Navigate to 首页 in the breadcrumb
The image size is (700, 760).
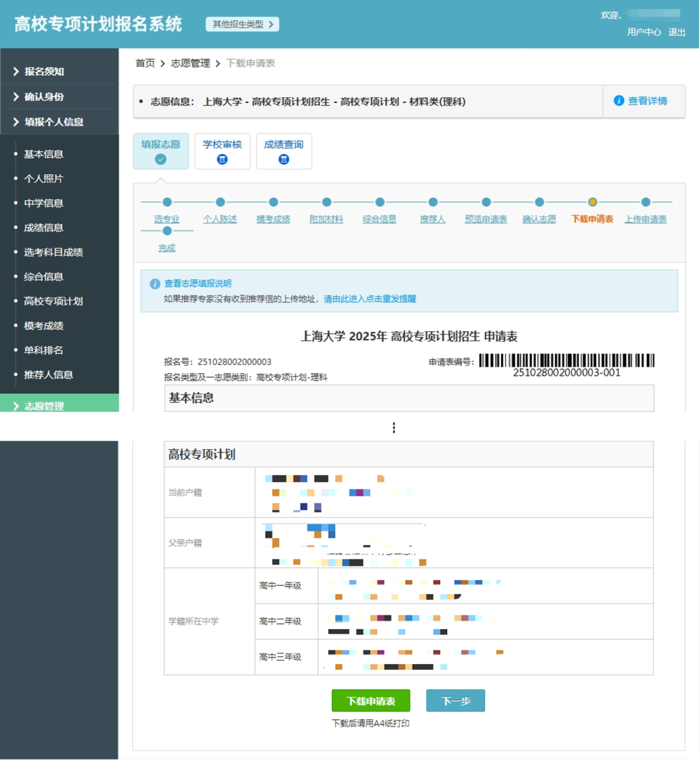coord(144,63)
